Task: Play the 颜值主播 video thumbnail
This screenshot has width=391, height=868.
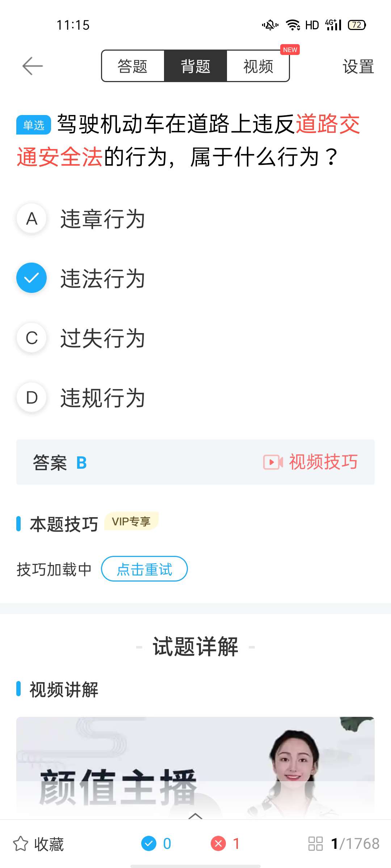Action: pos(195,767)
